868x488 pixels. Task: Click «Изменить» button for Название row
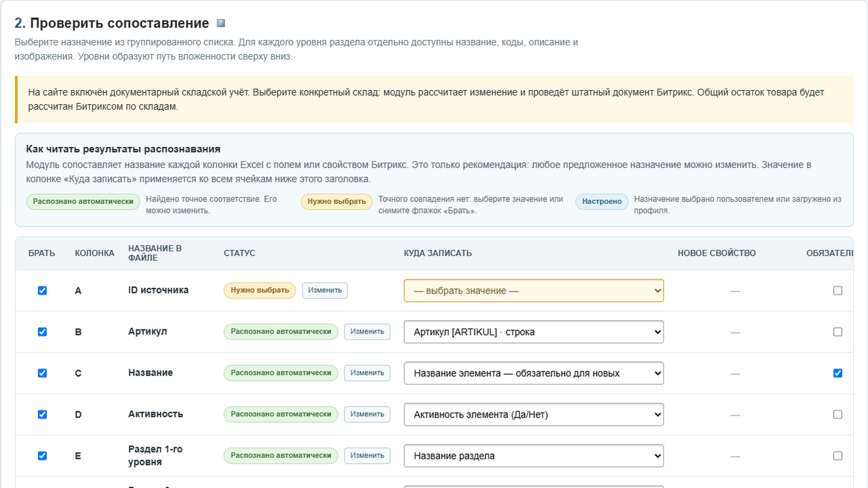pyautogui.click(x=367, y=373)
